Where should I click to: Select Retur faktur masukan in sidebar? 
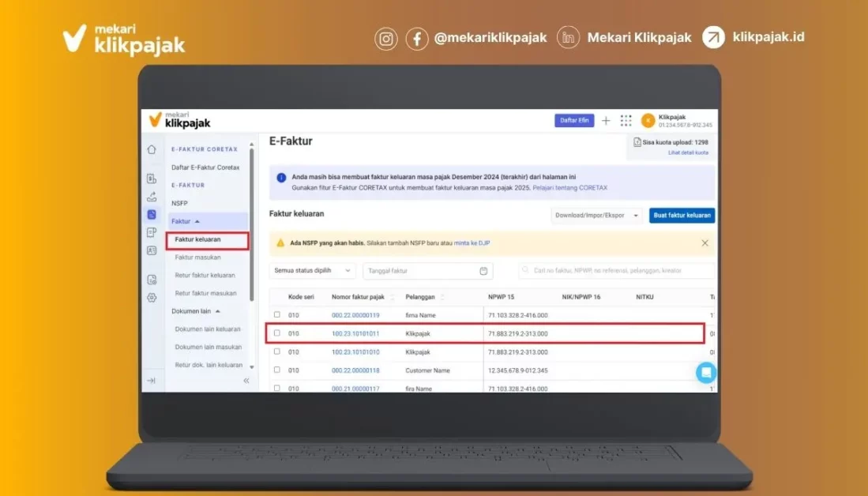[205, 293]
